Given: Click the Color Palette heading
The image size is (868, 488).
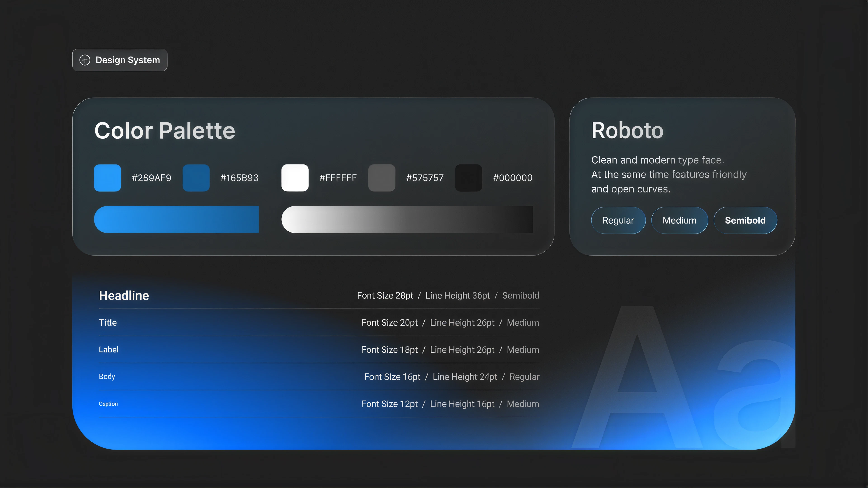Looking at the screenshot, I should (165, 131).
